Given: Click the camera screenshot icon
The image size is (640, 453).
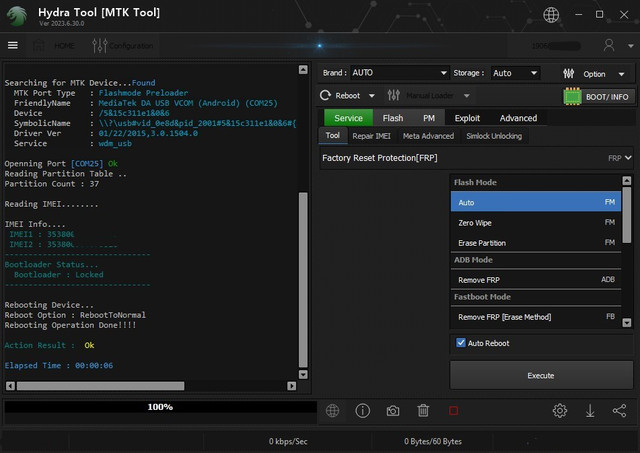Looking at the screenshot, I should [393, 411].
